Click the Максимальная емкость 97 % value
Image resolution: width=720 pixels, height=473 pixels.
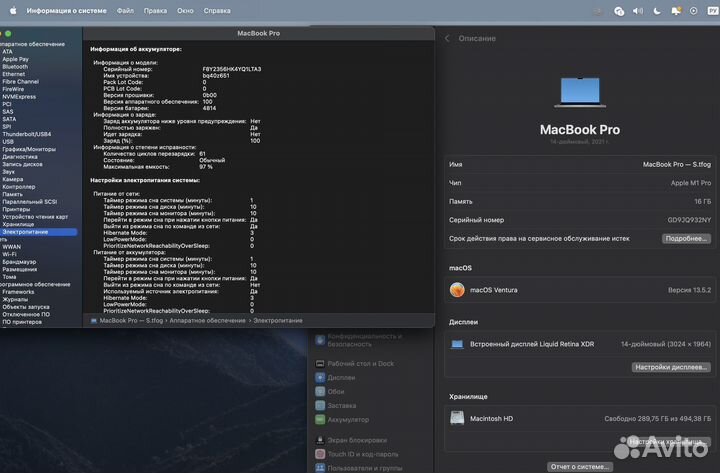tap(206, 167)
